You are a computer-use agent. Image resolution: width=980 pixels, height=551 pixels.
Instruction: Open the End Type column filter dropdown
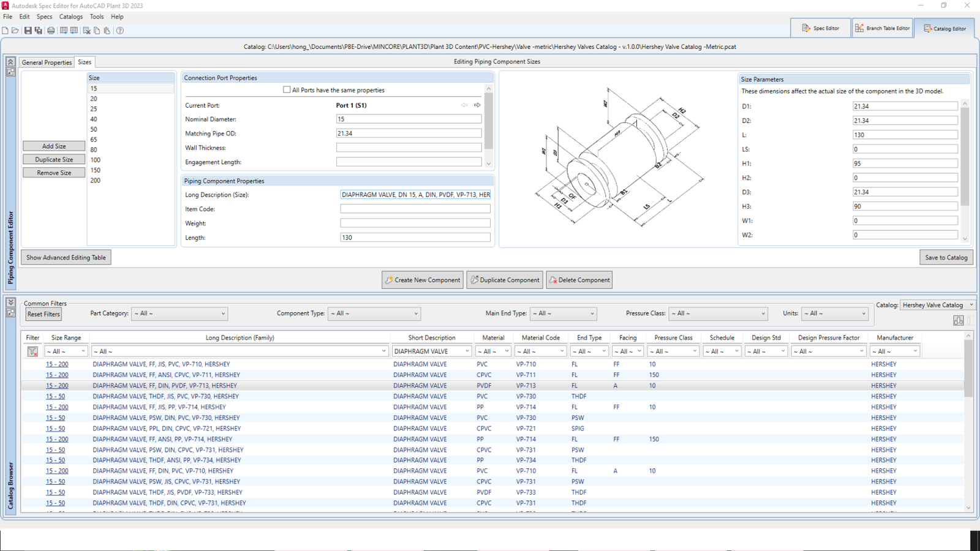click(589, 351)
